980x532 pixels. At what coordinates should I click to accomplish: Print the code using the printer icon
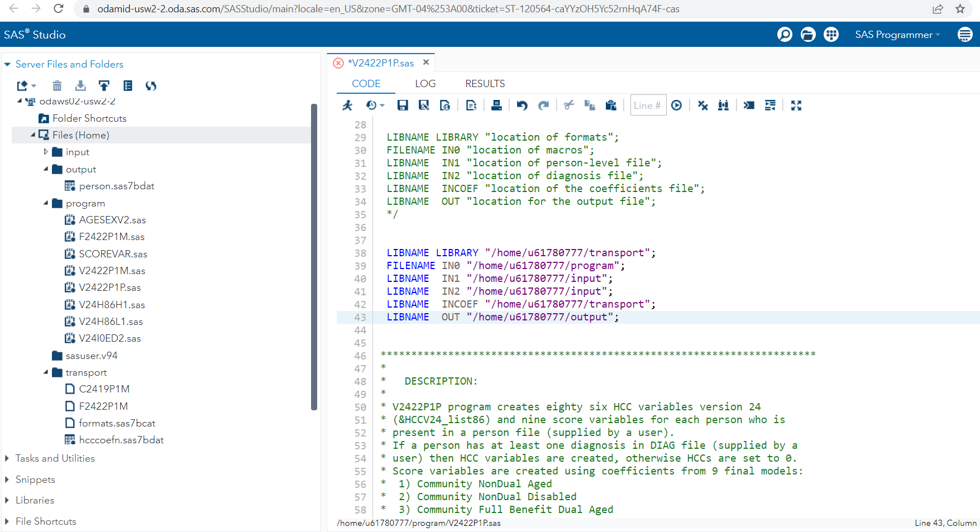[496, 106]
